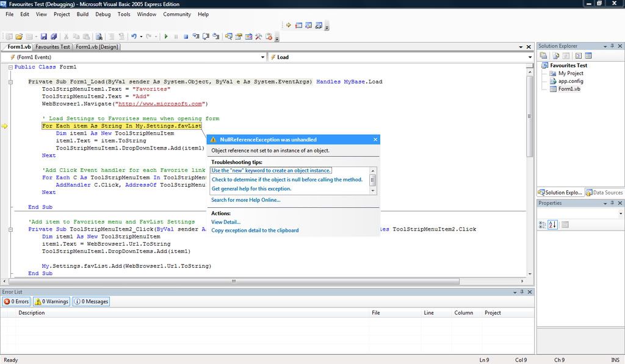This screenshot has height=364, width=625.
Task: Click the 'View Detail...' action link
Action: pos(226,222)
